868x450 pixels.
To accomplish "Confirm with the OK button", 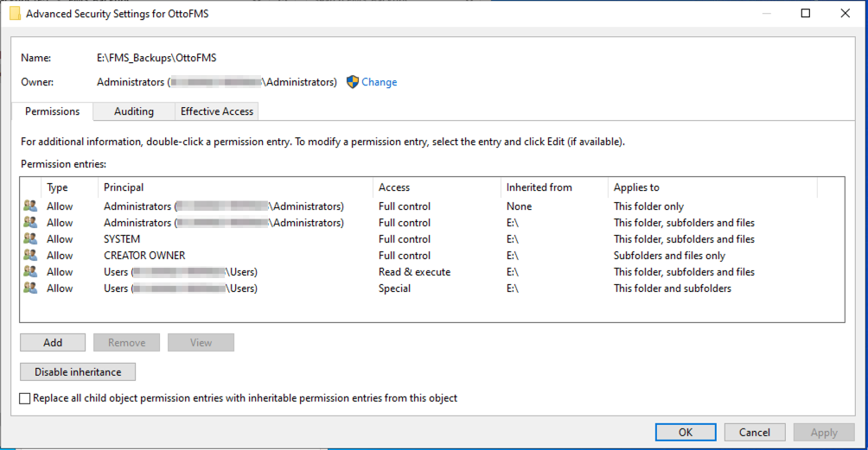I will click(685, 432).
